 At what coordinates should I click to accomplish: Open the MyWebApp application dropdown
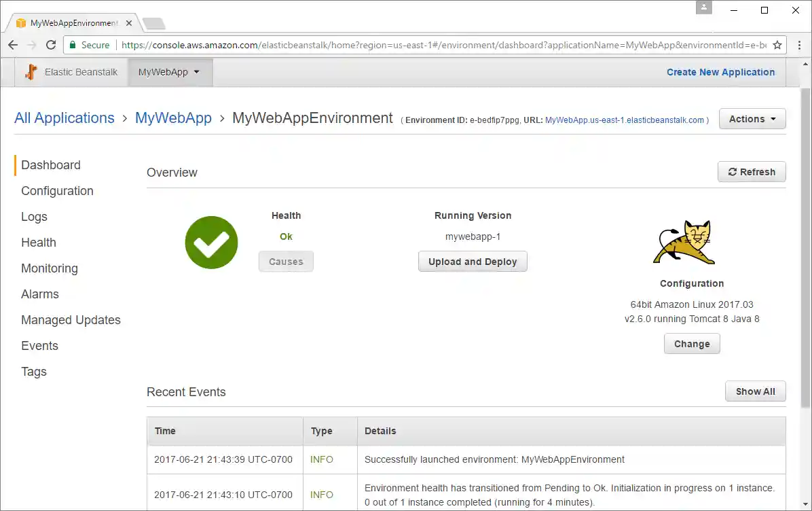pos(169,71)
